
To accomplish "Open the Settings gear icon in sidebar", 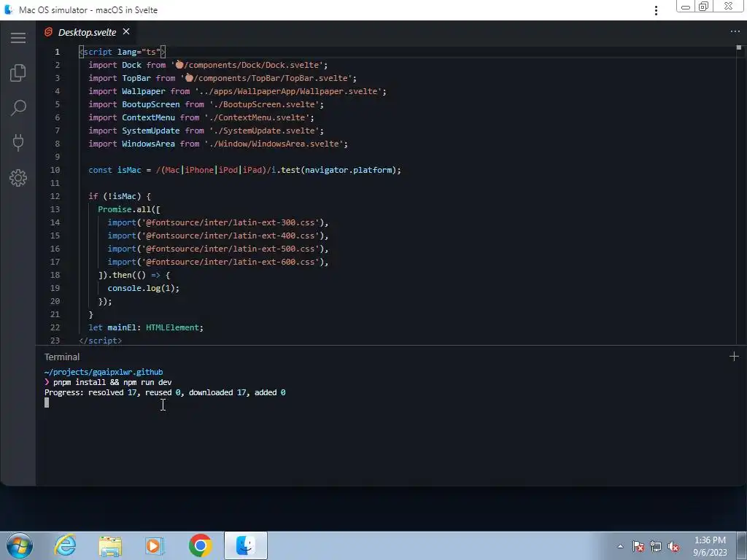I will (18, 178).
